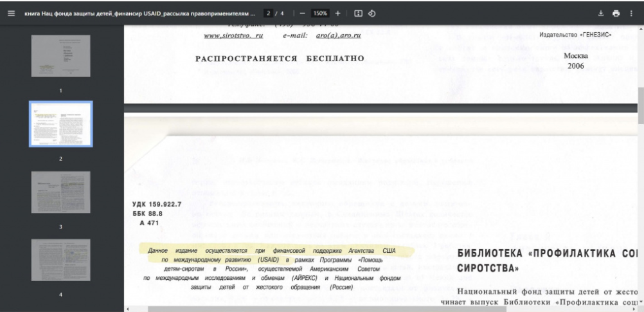Rotate the document counterclockwise
This screenshot has height=312, width=644.
371,13
